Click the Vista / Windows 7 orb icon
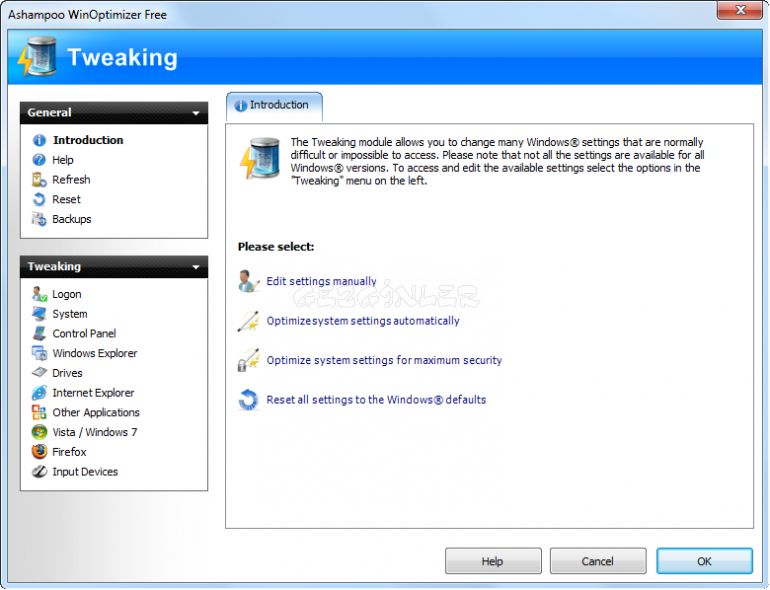The width and height of the screenshot is (770, 590). coord(39,432)
